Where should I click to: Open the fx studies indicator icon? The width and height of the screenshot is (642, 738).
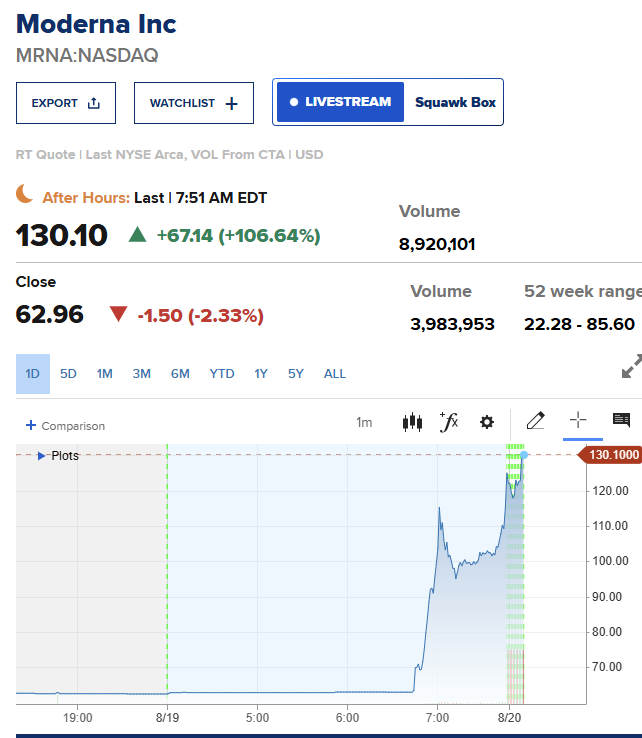[x=449, y=421]
